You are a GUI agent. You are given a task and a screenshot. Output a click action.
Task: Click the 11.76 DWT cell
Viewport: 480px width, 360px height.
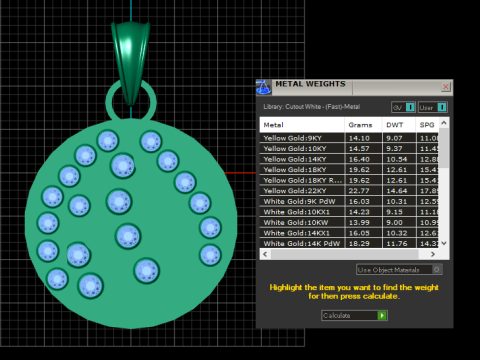coord(399,243)
